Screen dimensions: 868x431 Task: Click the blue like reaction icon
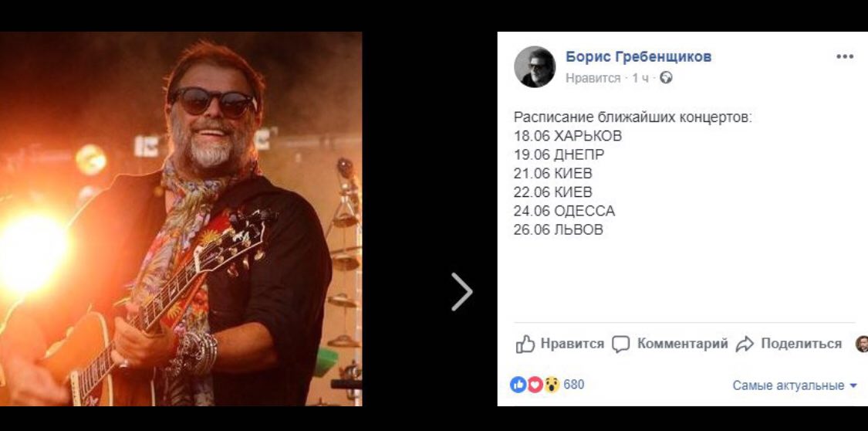pyautogui.click(x=518, y=385)
